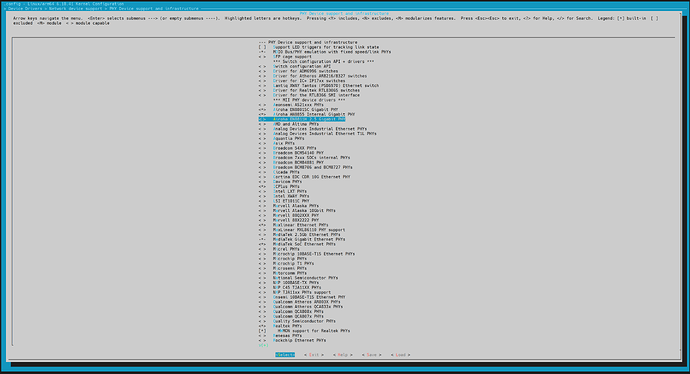Click the Select button at the bottom
This screenshot has width=690, height=374.
pyautogui.click(x=285, y=355)
